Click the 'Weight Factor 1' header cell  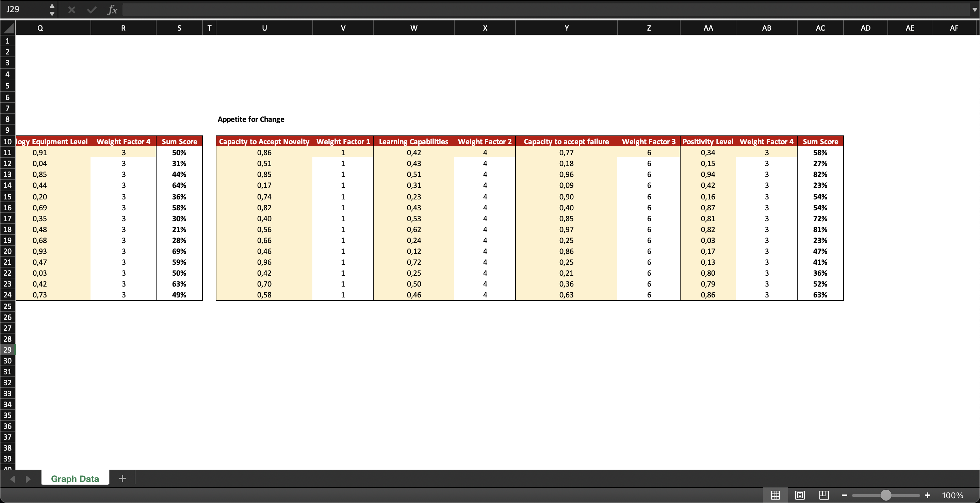[343, 142]
